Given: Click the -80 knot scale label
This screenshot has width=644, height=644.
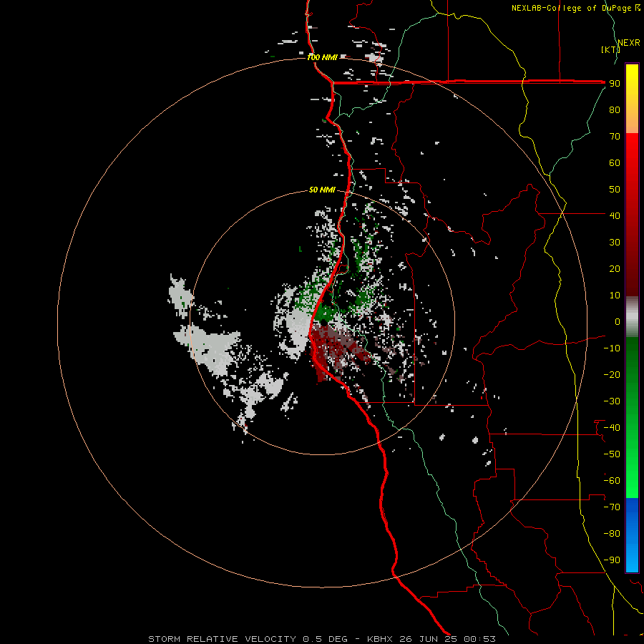Looking at the screenshot, I should [x=612, y=534].
